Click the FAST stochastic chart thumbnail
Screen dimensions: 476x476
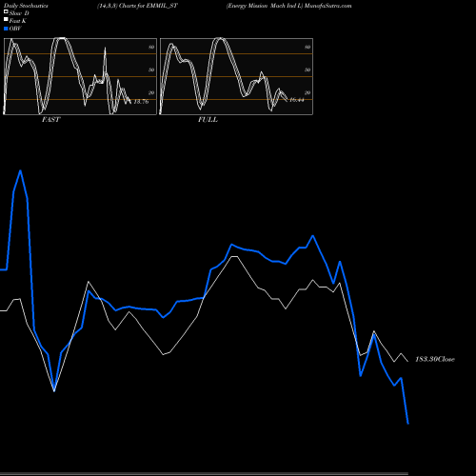(80, 76)
